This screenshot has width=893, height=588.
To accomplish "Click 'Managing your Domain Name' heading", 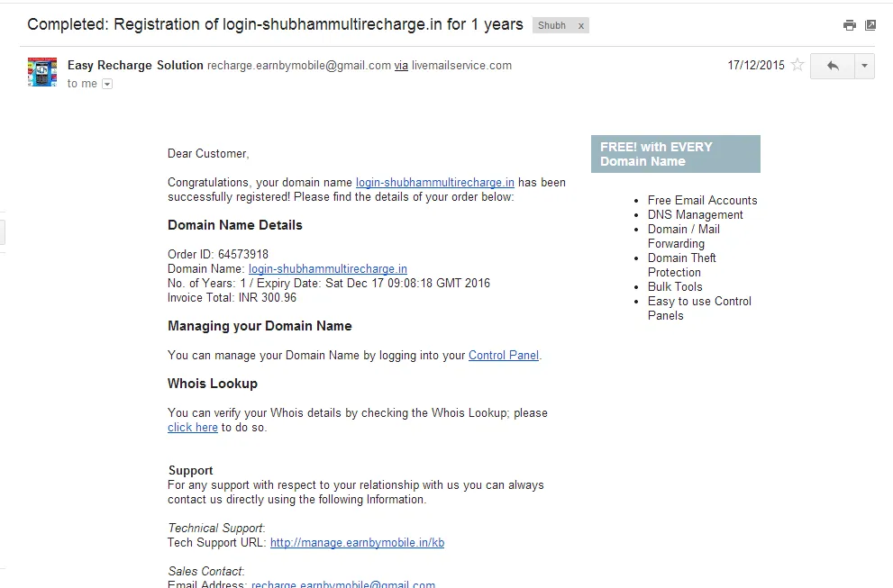I will pyautogui.click(x=260, y=326).
